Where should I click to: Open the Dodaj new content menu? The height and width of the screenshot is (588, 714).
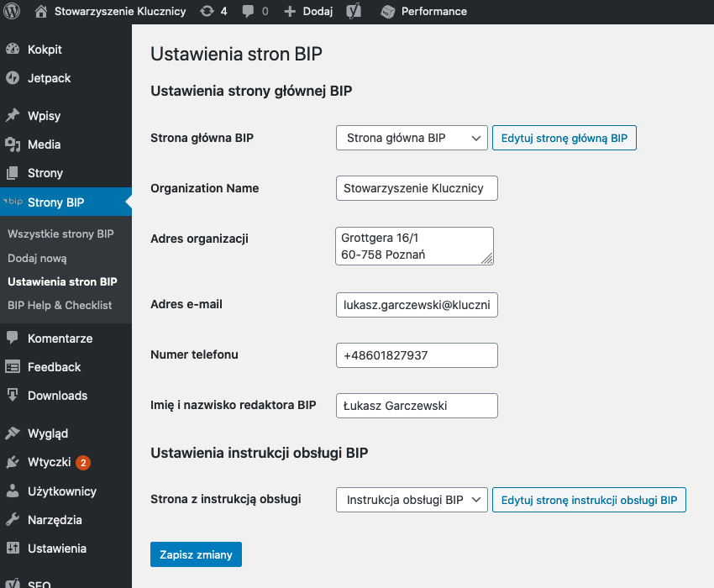click(308, 12)
